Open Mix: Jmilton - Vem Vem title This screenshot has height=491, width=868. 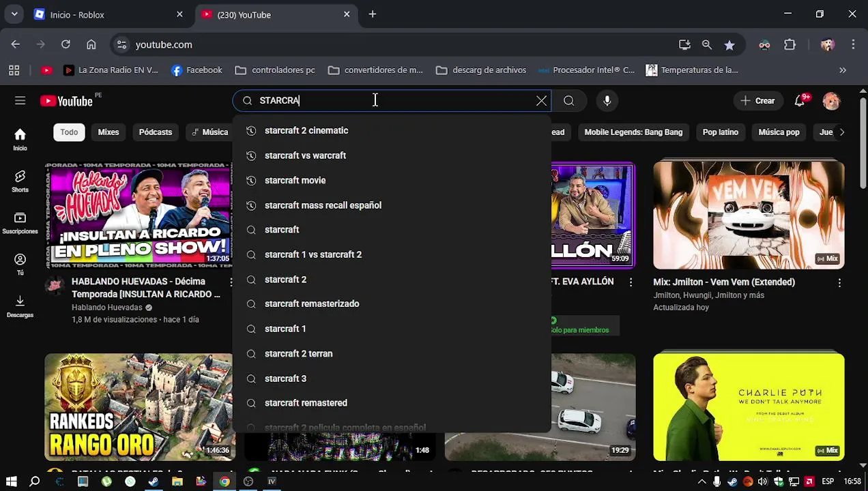point(724,282)
